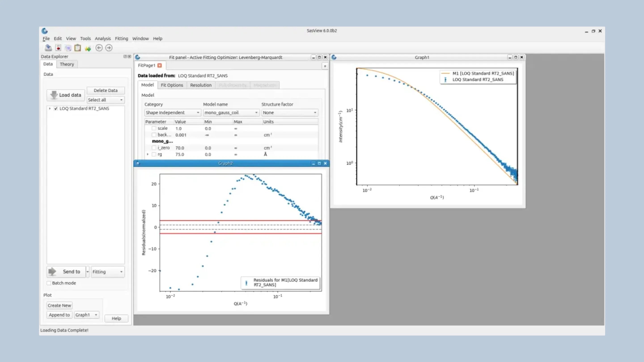644x362 pixels.
Task: Open the Help menu
Action: (157, 38)
